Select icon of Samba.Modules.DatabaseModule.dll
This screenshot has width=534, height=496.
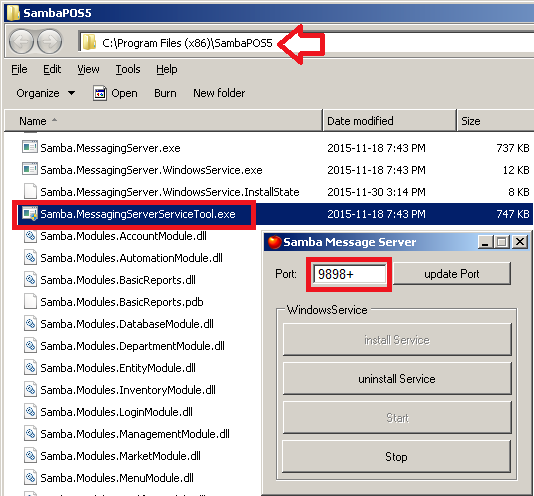coord(30,324)
